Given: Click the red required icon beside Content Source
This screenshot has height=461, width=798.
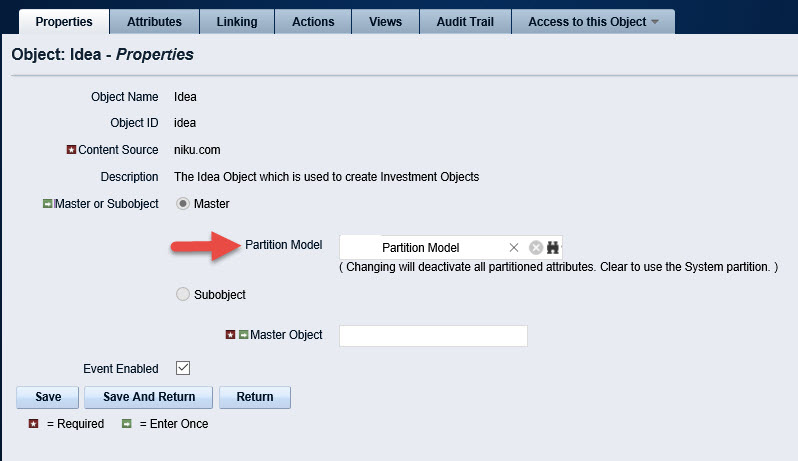Looking at the screenshot, I should click(71, 150).
